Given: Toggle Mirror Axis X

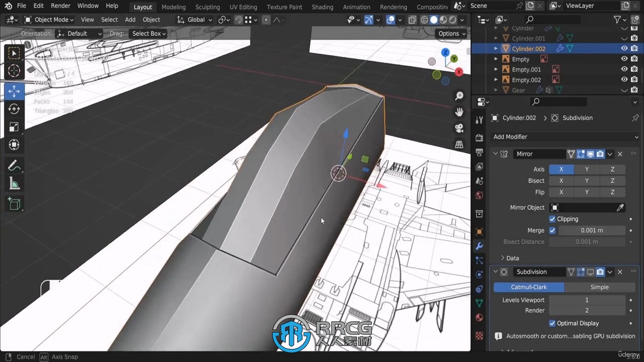Looking at the screenshot, I should click(x=561, y=169).
